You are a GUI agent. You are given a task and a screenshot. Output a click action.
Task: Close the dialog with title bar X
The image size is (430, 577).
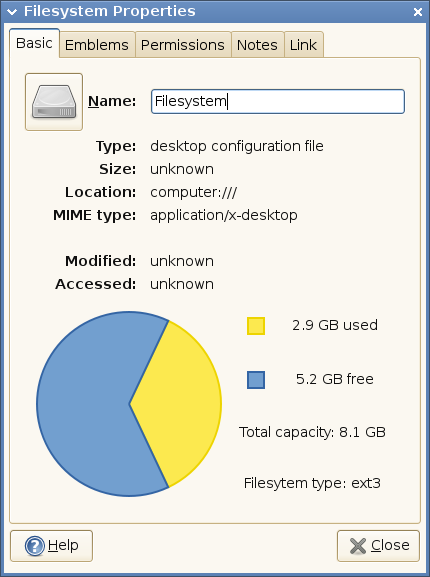(417, 12)
